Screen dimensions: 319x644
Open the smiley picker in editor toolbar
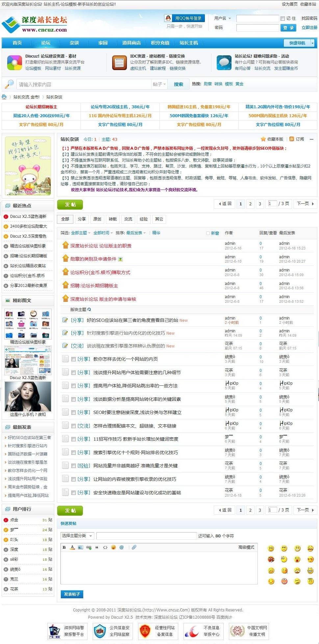coord(113,547)
